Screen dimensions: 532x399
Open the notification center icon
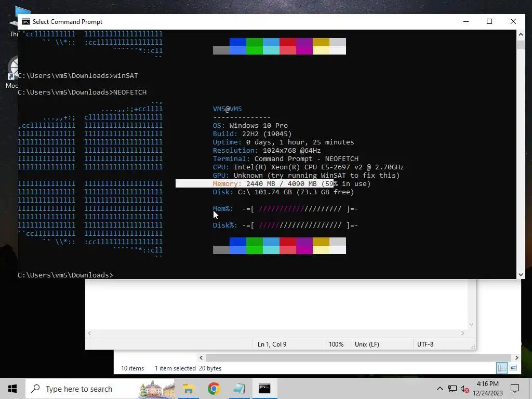[x=515, y=389]
